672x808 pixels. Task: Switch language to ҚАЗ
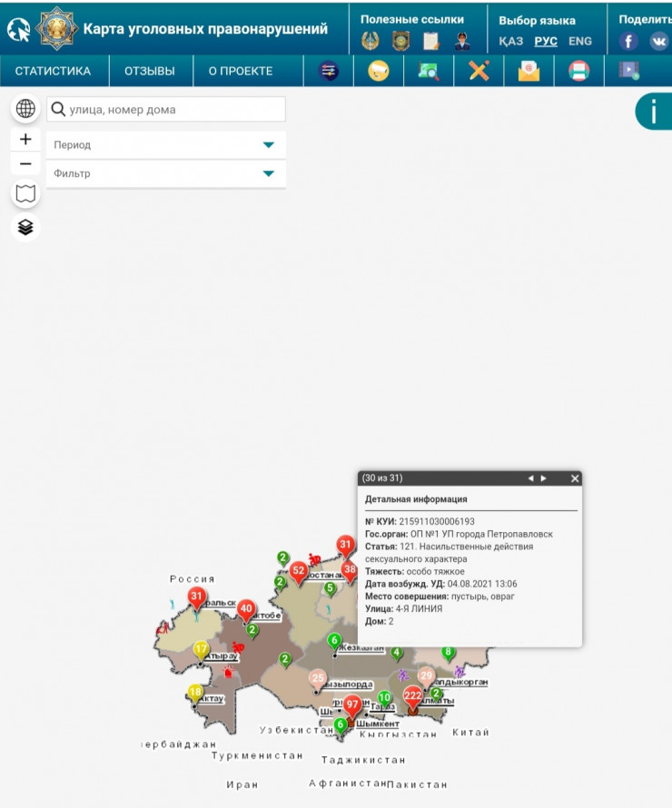[x=510, y=42]
